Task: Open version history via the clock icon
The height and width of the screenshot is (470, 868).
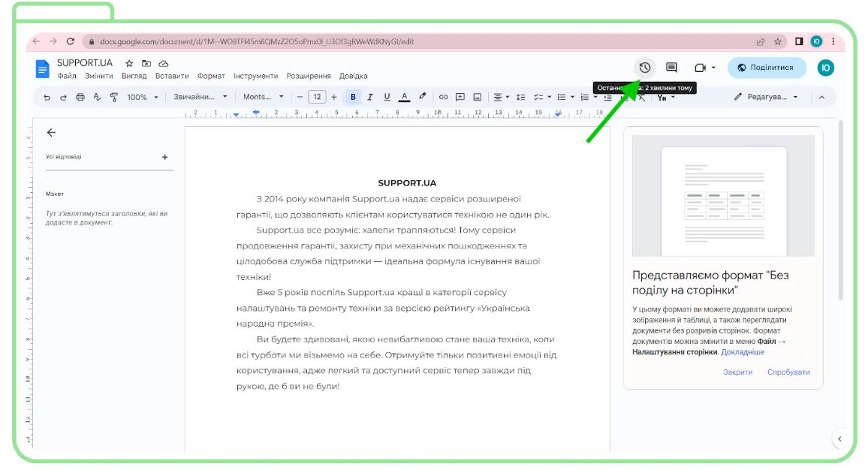Action: click(645, 68)
